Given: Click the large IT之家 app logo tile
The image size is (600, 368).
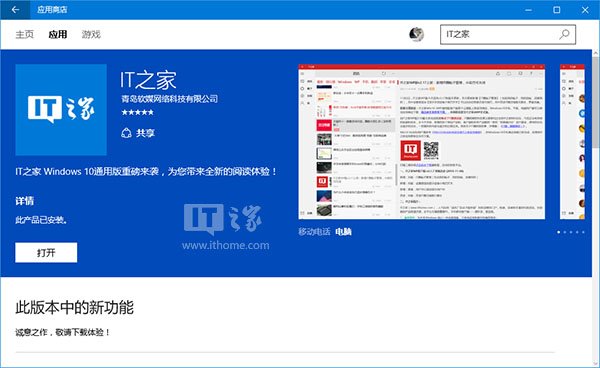Looking at the screenshot, I should pyautogui.click(x=61, y=110).
